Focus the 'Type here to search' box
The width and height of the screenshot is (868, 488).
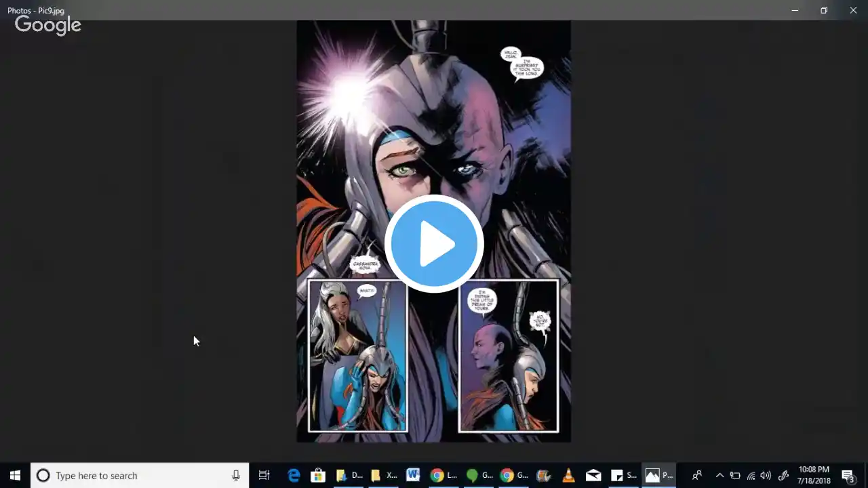click(x=140, y=476)
